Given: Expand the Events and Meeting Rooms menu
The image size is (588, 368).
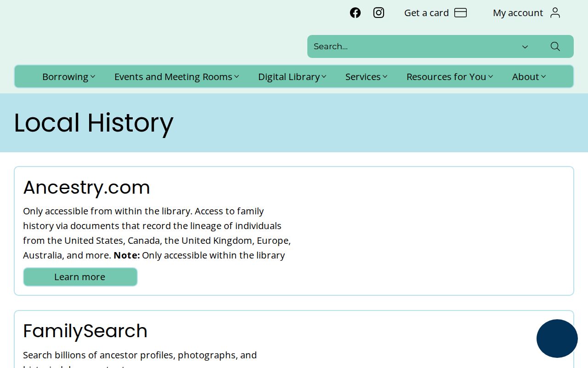Looking at the screenshot, I should click(177, 77).
